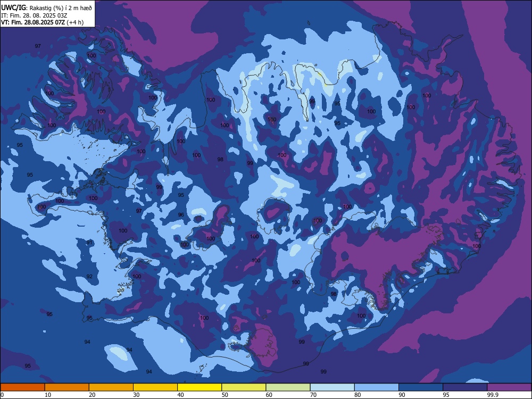This screenshot has width=532, height=399.
Task: Click the light blue 80–90 legend swatch
Action: click(x=377, y=387)
